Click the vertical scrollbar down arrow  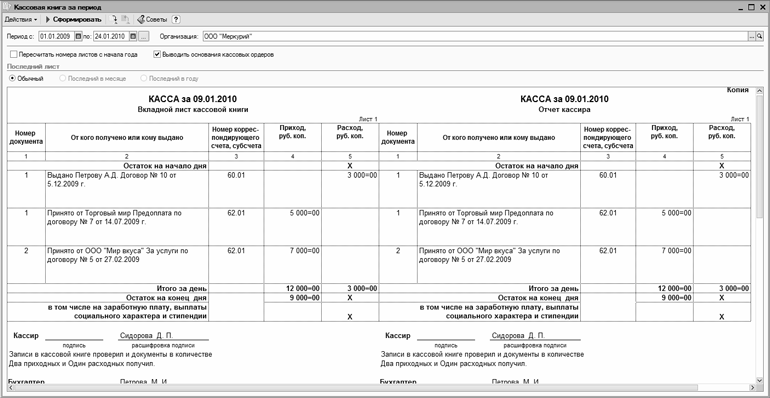click(759, 380)
